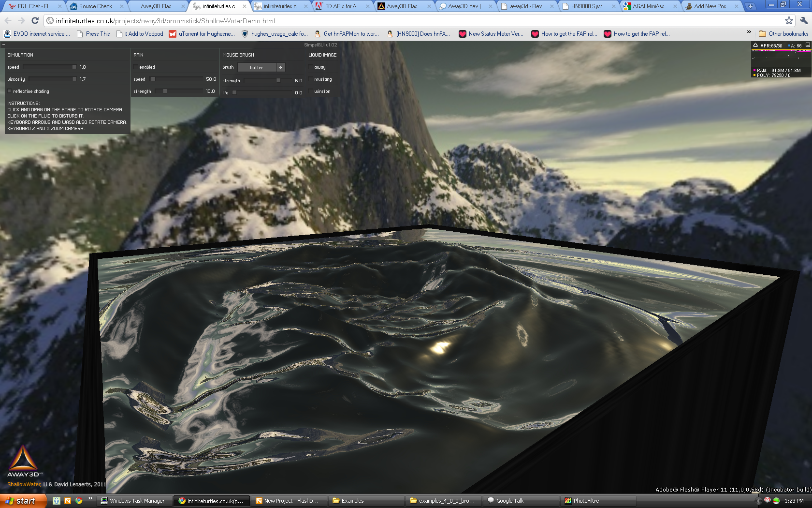812x508 pixels.
Task: Minimize the stats panel with its window icon
Action: pos(807,45)
